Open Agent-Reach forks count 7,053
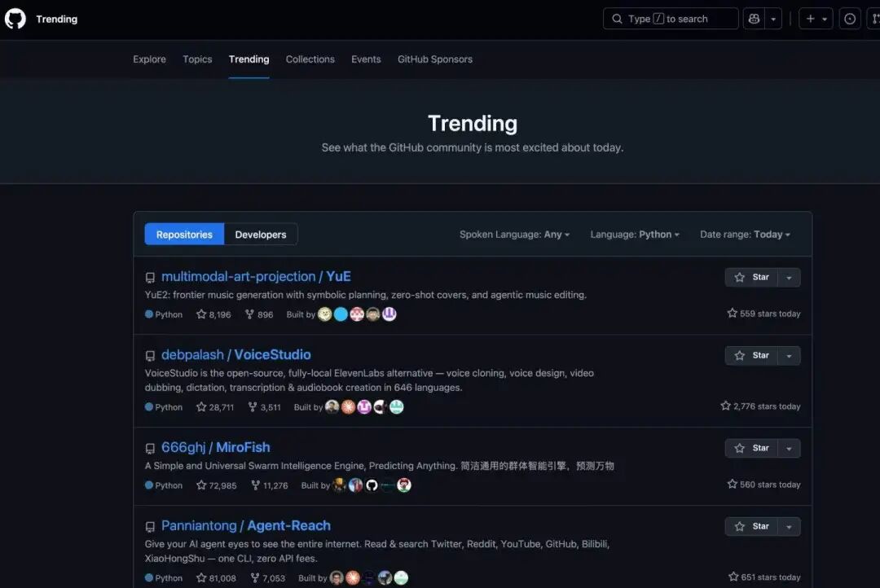880x588 pixels. [x=268, y=578]
